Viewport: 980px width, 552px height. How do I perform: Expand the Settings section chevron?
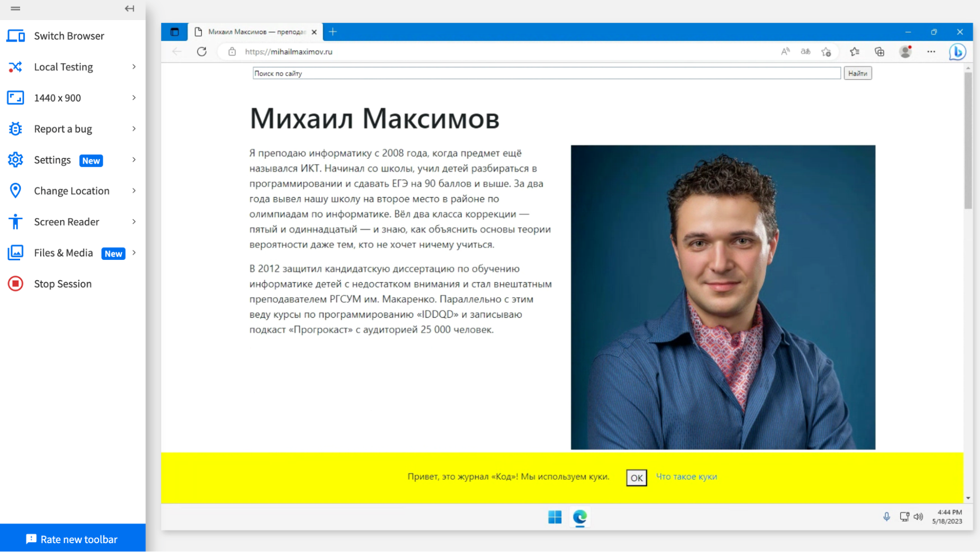pyautogui.click(x=133, y=160)
